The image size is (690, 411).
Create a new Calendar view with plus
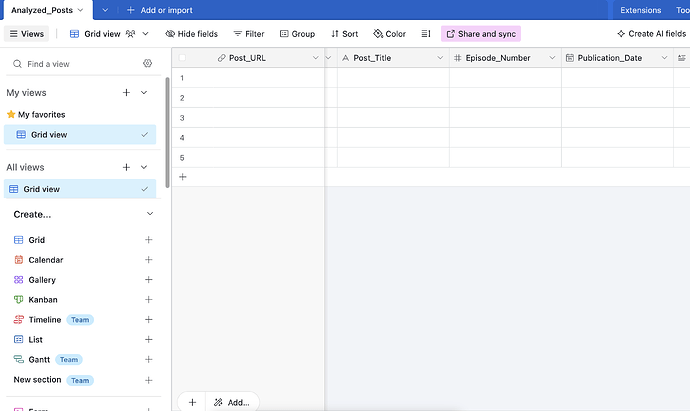click(x=149, y=260)
